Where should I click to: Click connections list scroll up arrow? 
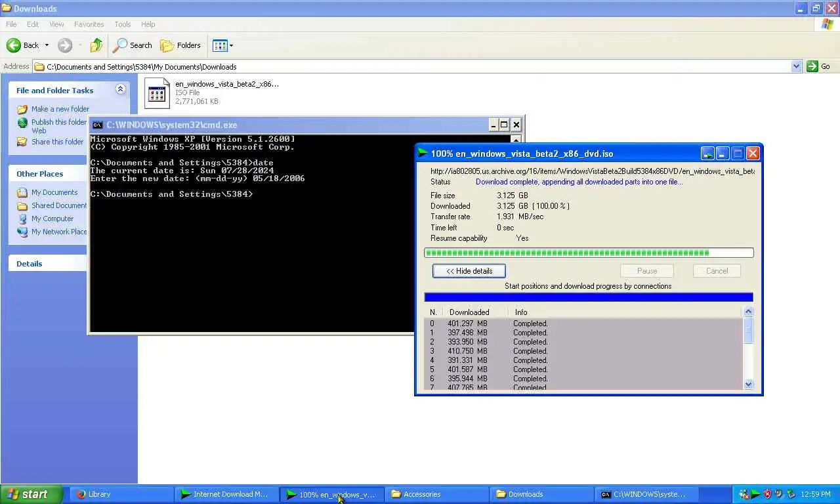tap(748, 312)
